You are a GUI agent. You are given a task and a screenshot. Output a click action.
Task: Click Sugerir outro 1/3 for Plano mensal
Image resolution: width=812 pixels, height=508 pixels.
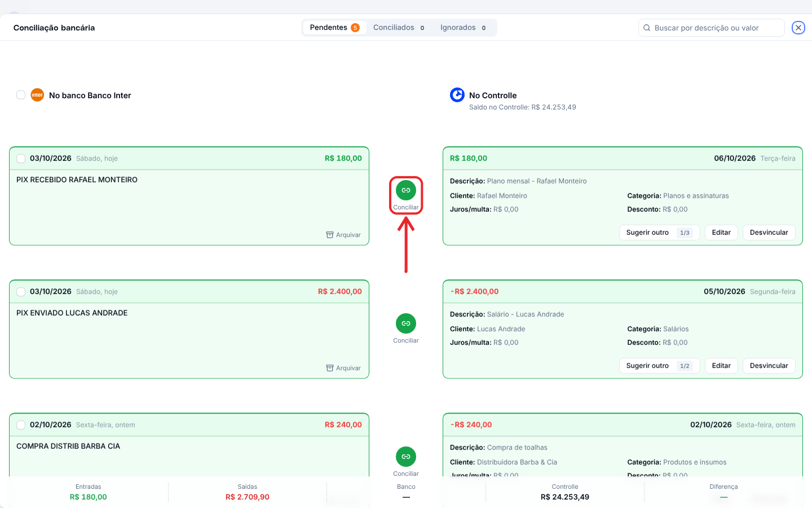[x=659, y=233]
